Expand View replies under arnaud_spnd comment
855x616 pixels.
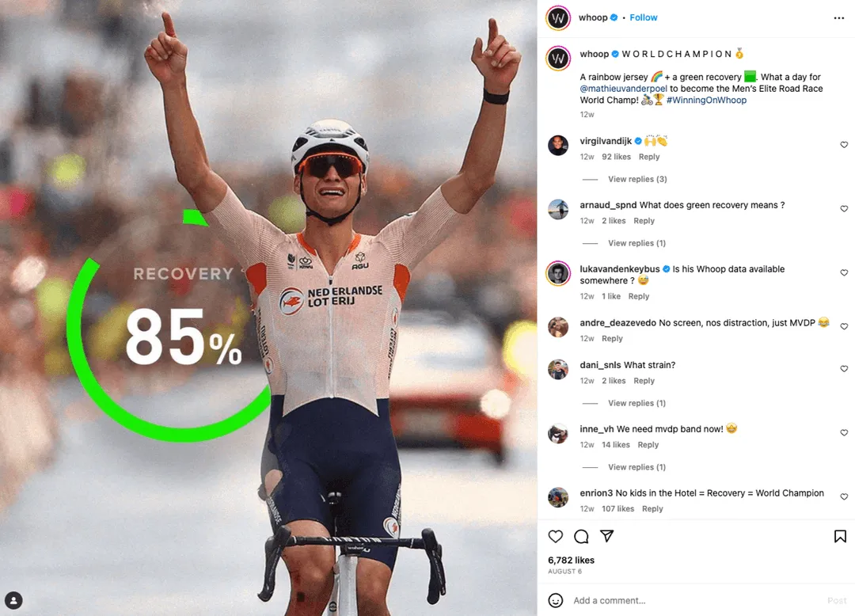coord(636,243)
